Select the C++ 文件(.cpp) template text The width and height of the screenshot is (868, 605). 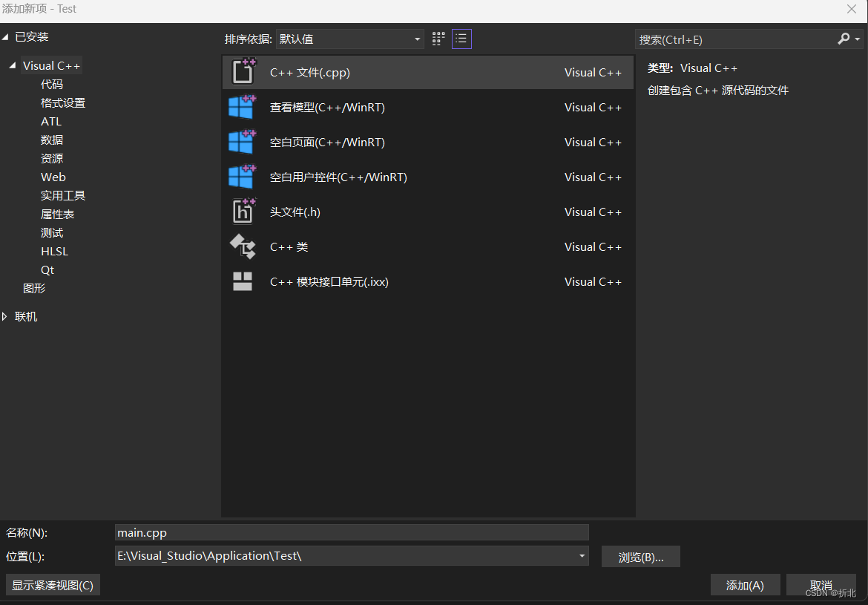tap(310, 73)
